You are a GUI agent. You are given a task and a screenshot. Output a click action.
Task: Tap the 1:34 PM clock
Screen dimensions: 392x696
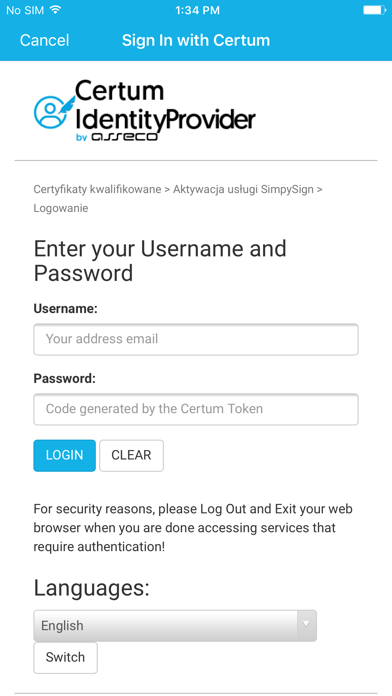pyautogui.click(x=197, y=10)
